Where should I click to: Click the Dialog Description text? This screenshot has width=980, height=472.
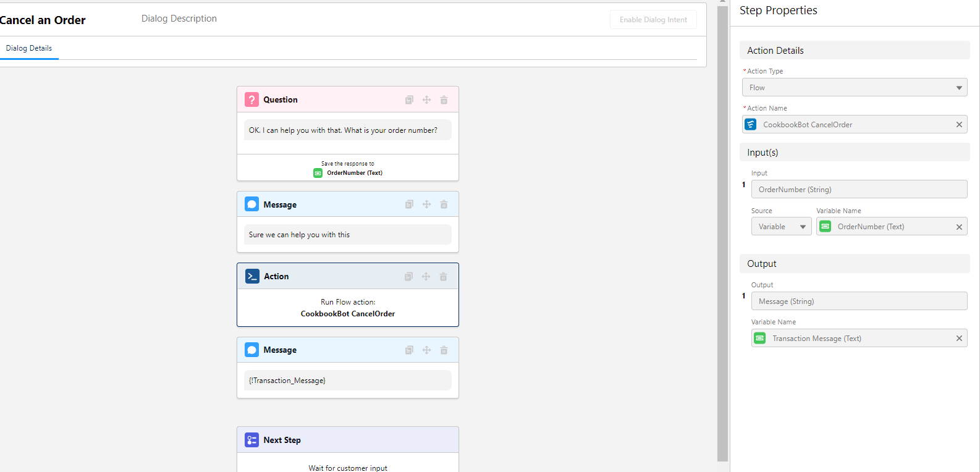click(179, 19)
